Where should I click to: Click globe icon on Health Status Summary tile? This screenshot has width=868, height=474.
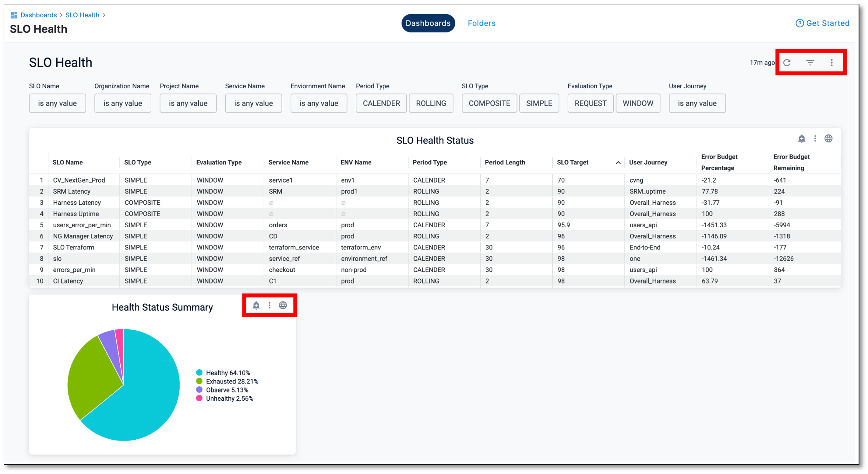point(283,305)
